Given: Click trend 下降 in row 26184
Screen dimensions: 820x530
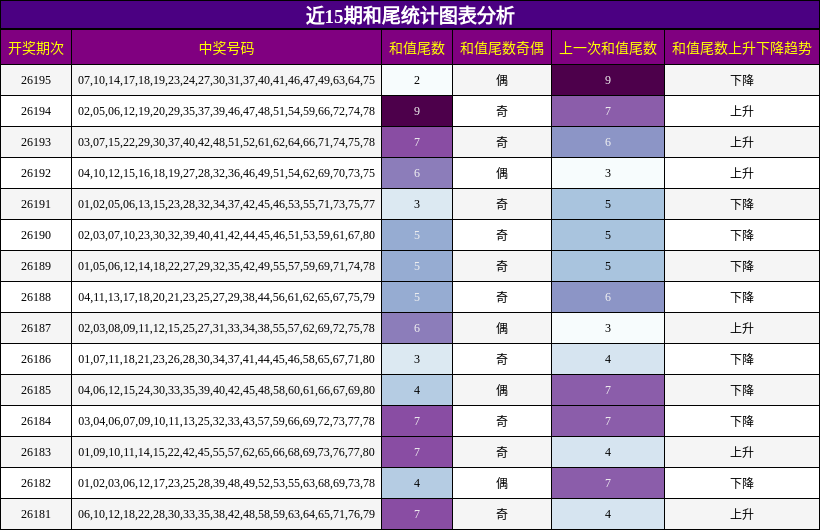Looking at the screenshot, I should click(742, 421).
